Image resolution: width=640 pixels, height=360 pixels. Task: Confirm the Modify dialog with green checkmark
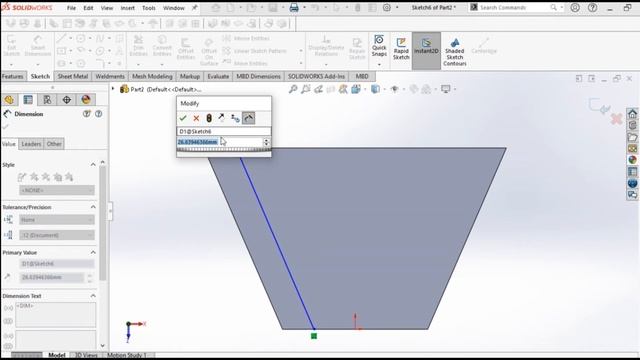click(183, 118)
